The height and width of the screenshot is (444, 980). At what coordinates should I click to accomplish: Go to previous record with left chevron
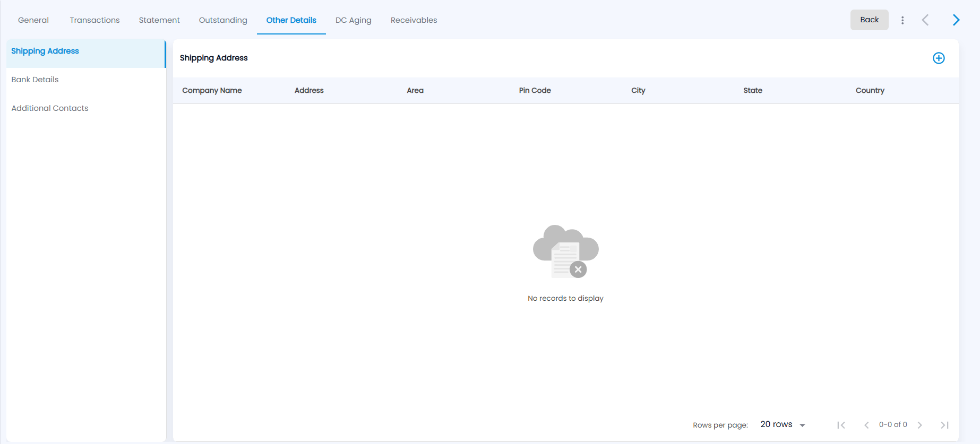pyautogui.click(x=925, y=20)
